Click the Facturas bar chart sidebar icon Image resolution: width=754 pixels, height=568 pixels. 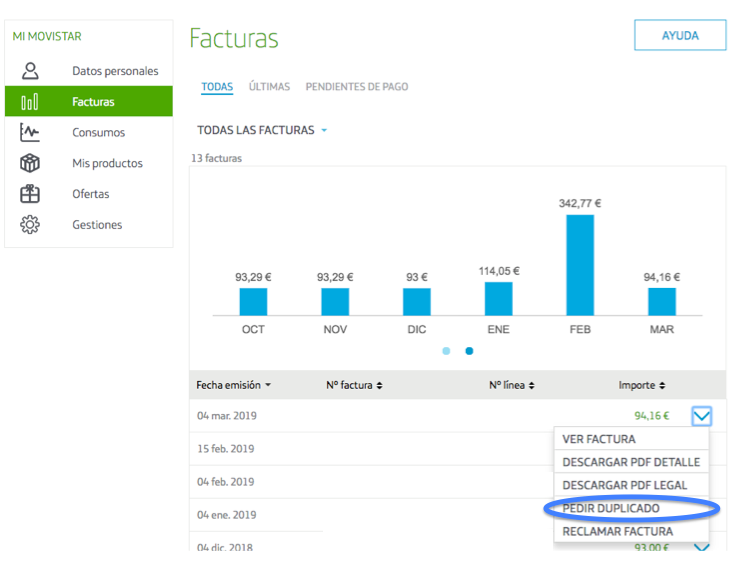30,102
